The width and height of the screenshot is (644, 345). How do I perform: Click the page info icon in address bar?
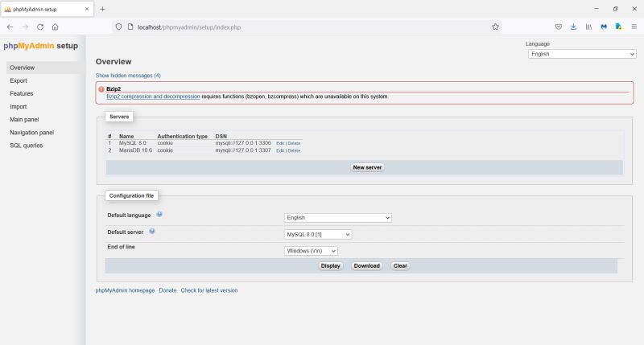pyautogui.click(x=130, y=27)
